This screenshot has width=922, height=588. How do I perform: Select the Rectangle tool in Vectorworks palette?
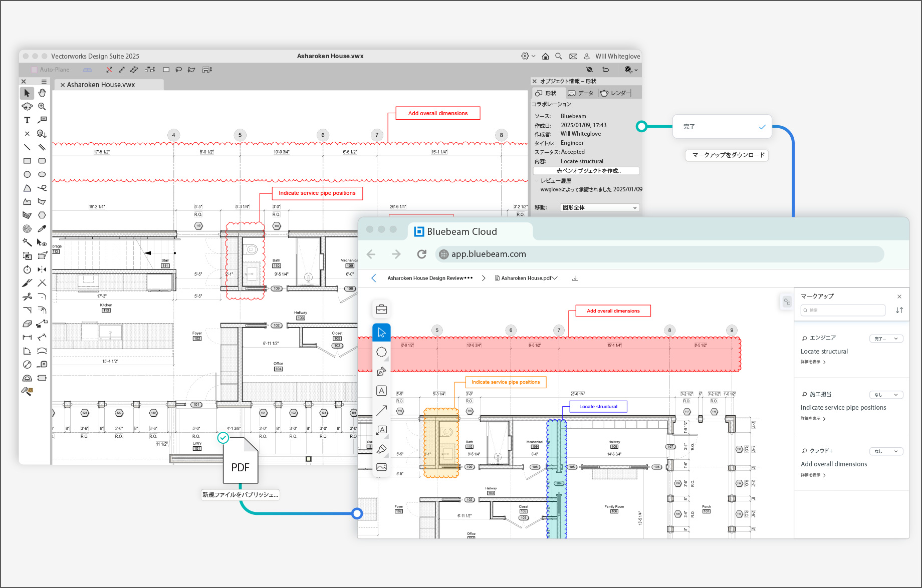27,161
